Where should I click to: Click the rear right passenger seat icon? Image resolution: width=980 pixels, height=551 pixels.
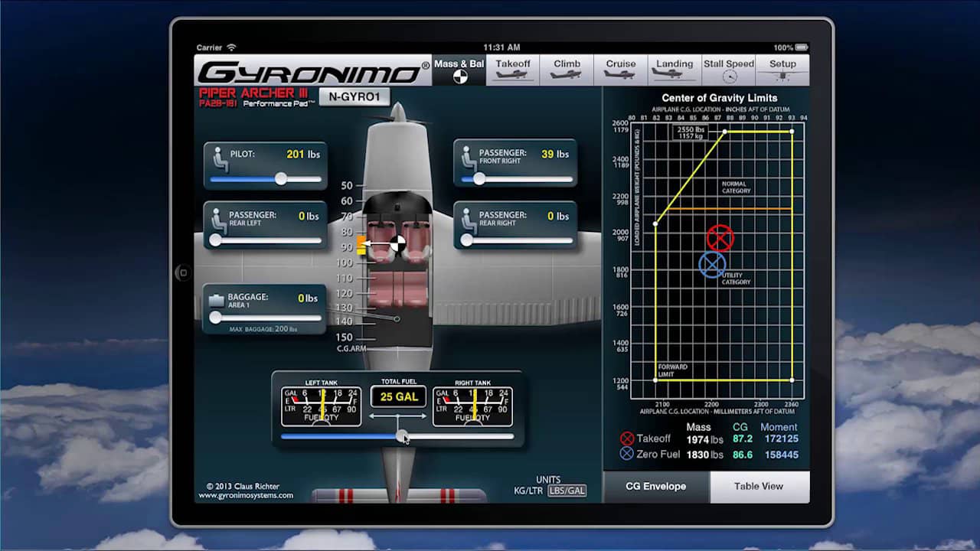(468, 220)
